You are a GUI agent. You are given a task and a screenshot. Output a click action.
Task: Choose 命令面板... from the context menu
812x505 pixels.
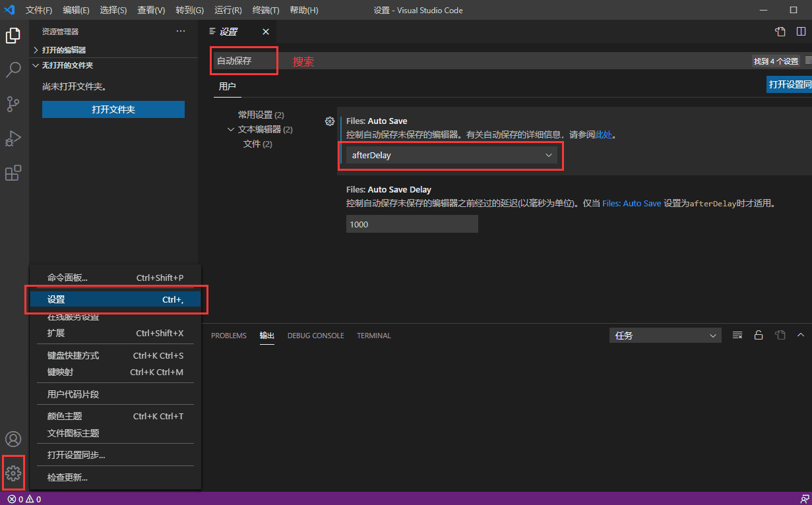[x=115, y=278]
